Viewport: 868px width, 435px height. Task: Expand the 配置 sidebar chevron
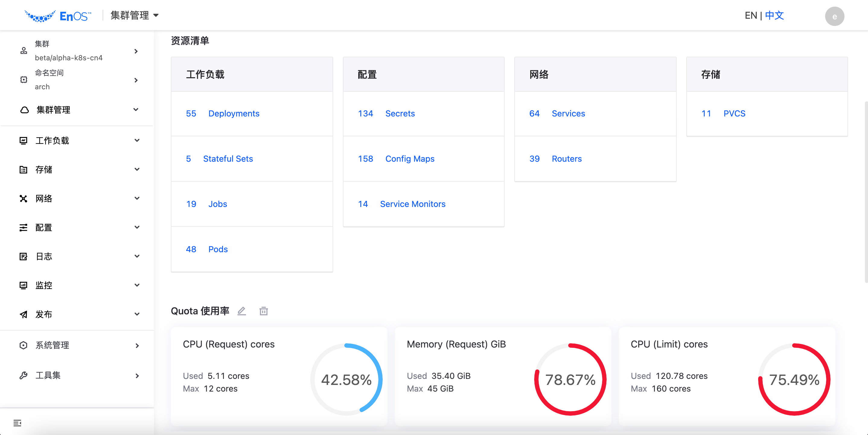pos(137,227)
